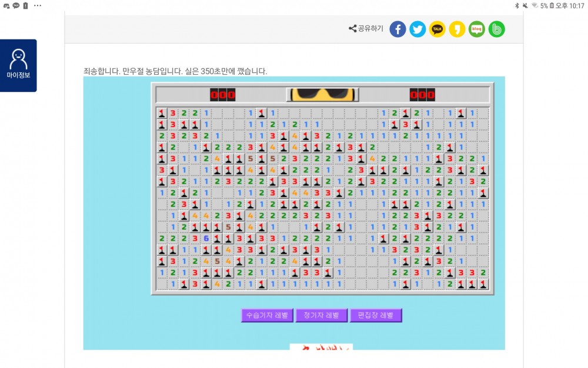Viewport: 588px width, 368px height.
Task: Share via the Twitter bird icon
Action: pos(417,29)
